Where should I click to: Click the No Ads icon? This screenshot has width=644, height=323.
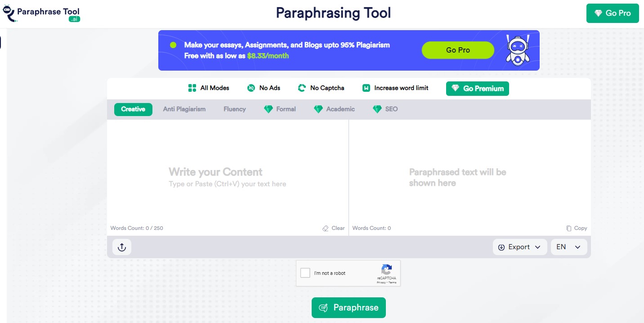point(251,88)
